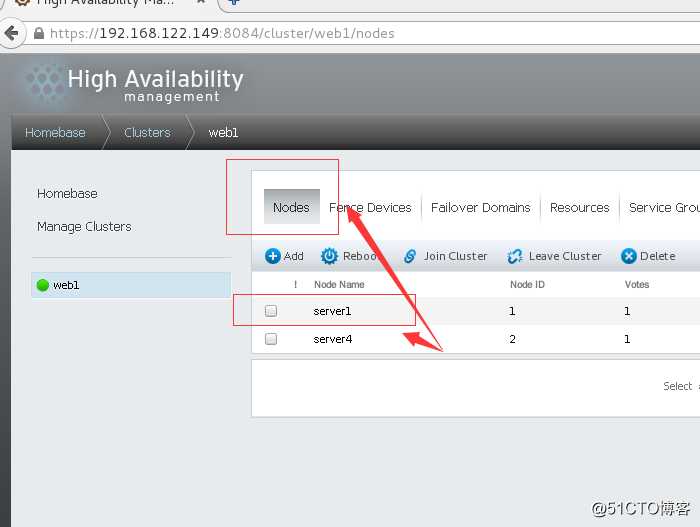Click the Node ID column header

527,284
